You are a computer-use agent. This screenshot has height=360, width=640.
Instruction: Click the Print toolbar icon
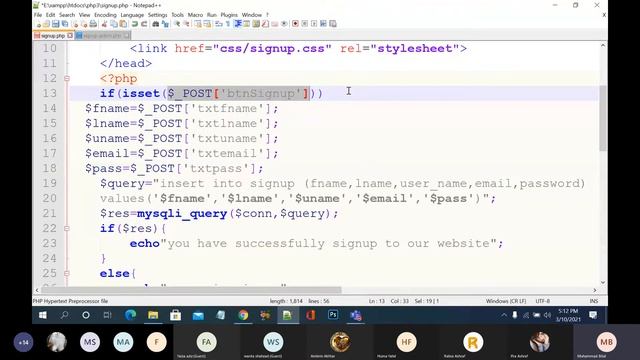point(93,24)
